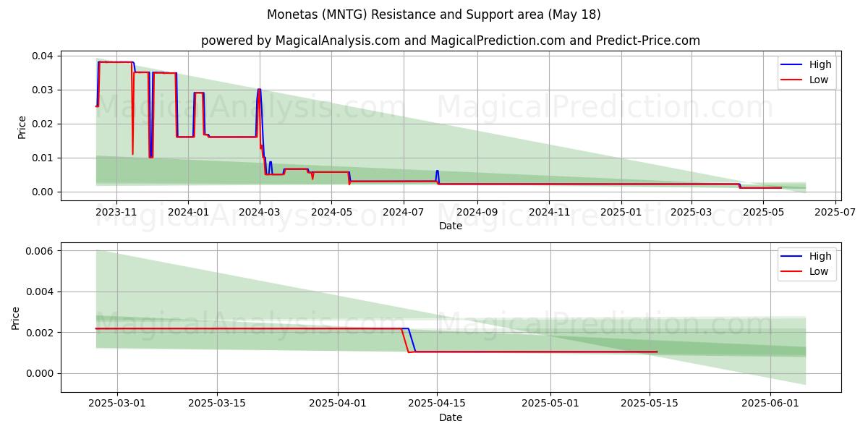The width and height of the screenshot is (868, 434).
Task: Click the top chart x-axis label '2025-03'
Action: click(x=692, y=212)
